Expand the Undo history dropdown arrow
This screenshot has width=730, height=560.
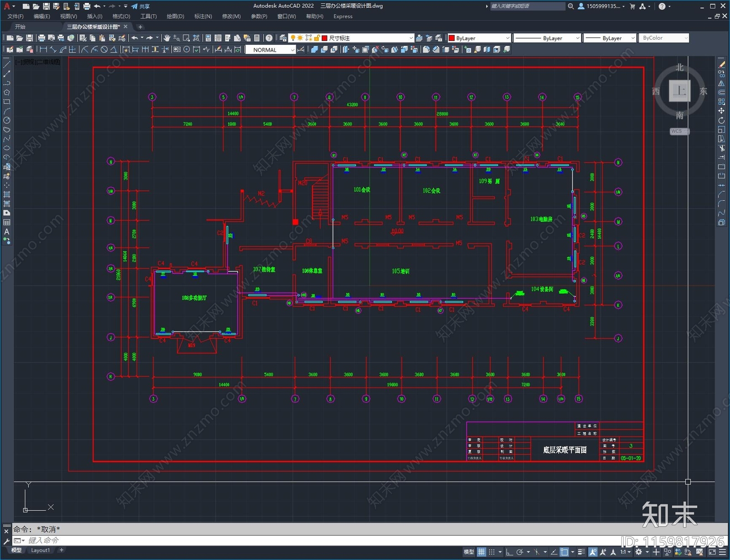tap(142, 38)
